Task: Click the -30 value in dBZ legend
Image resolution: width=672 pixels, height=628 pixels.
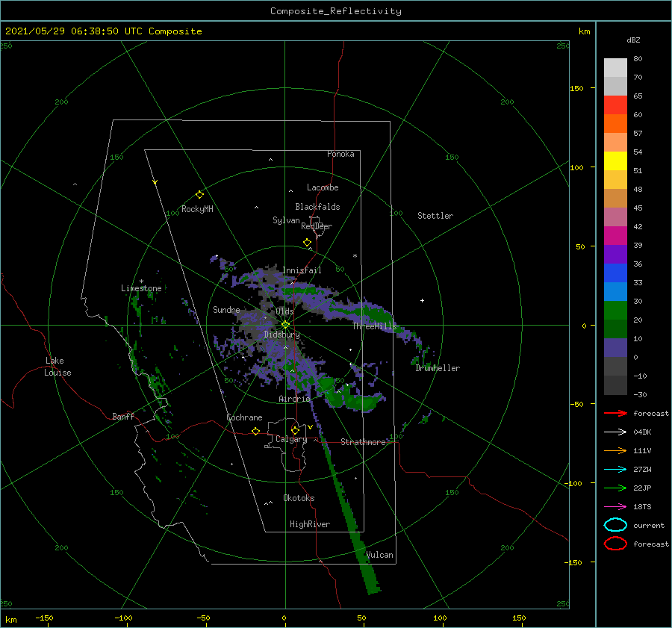Action: [x=641, y=394]
